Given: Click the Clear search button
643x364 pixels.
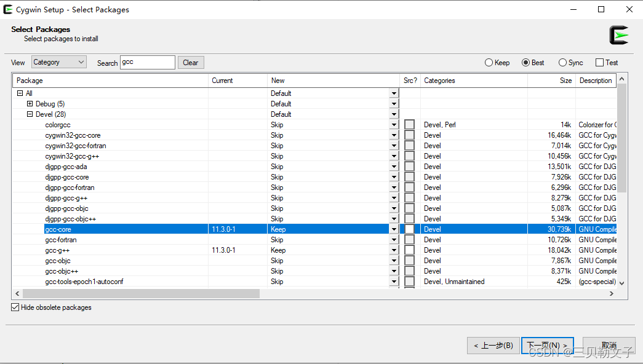Looking at the screenshot, I should [191, 62].
